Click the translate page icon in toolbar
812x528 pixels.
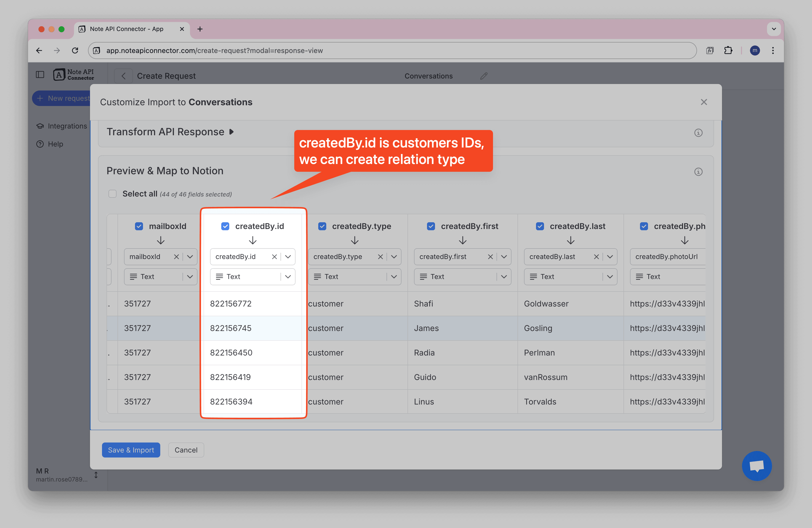point(710,50)
